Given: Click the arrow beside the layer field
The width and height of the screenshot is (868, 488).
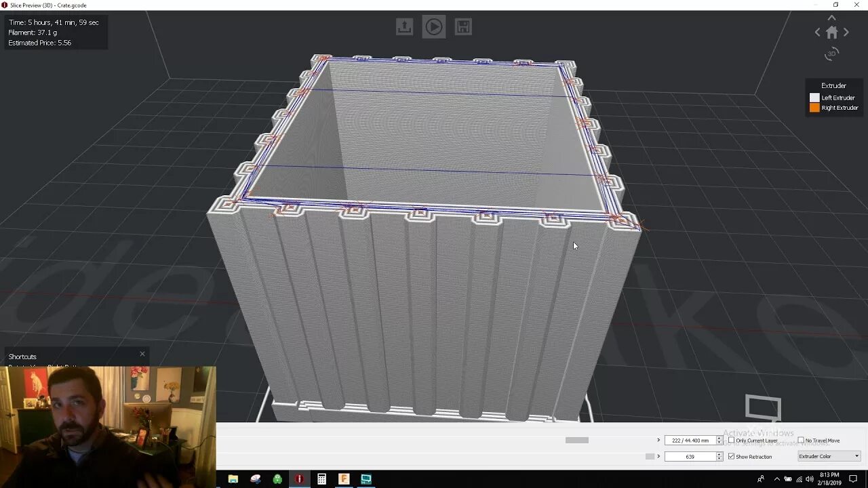Looking at the screenshot, I should [x=658, y=441].
